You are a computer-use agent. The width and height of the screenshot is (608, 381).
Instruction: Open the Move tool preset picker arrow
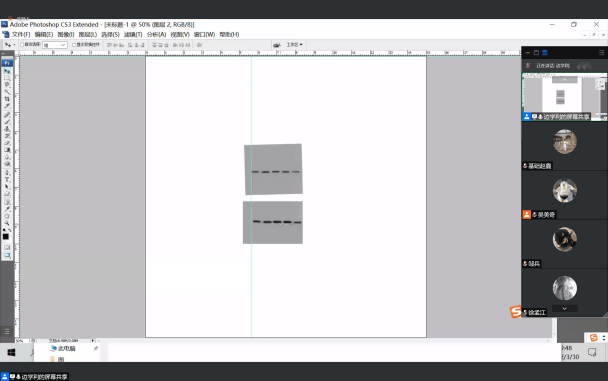coord(14,45)
